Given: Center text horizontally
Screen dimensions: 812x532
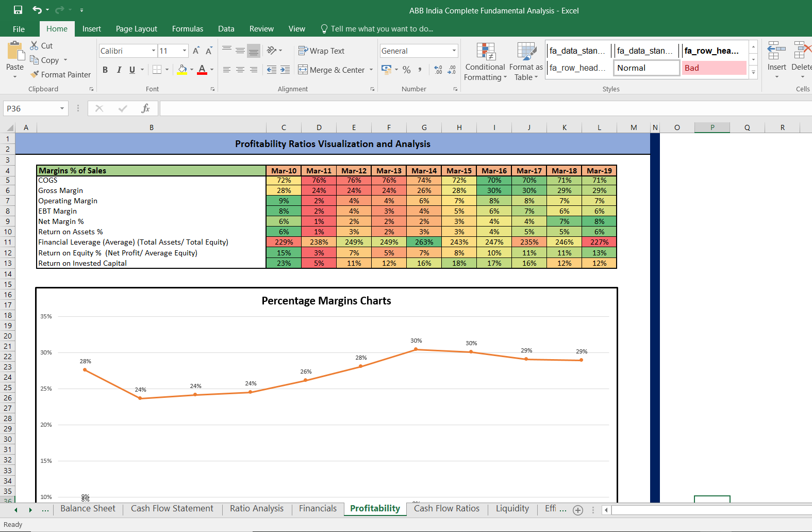Looking at the screenshot, I should point(240,70).
